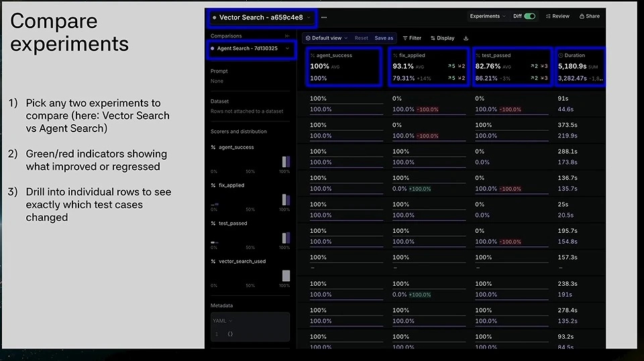The image size is (644, 361).
Task: Click the Prompt value None in sidebar
Action: click(217, 81)
